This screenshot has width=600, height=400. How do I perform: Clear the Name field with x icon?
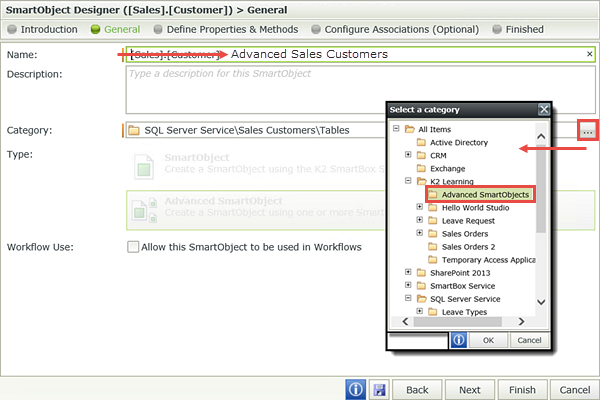click(x=589, y=55)
